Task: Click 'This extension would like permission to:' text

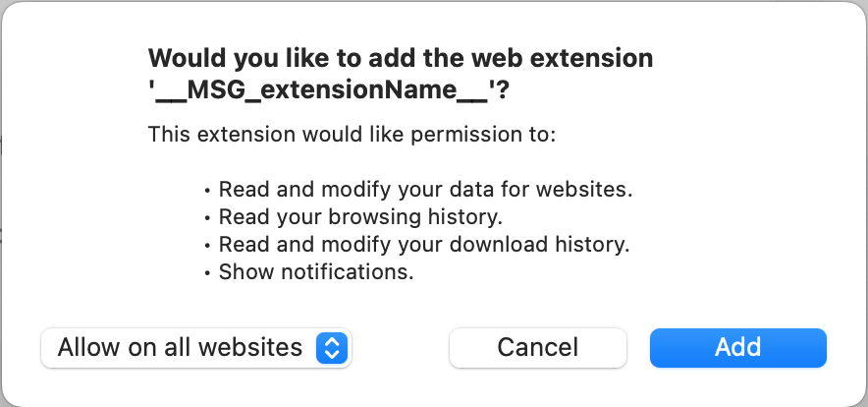Action: pyautogui.click(x=352, y=133)
